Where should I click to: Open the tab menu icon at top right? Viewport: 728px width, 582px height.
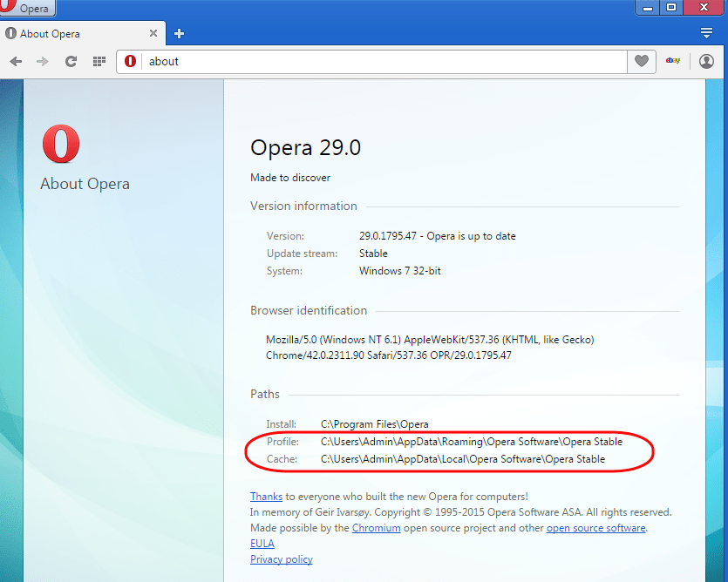click(x=706, y=33)
